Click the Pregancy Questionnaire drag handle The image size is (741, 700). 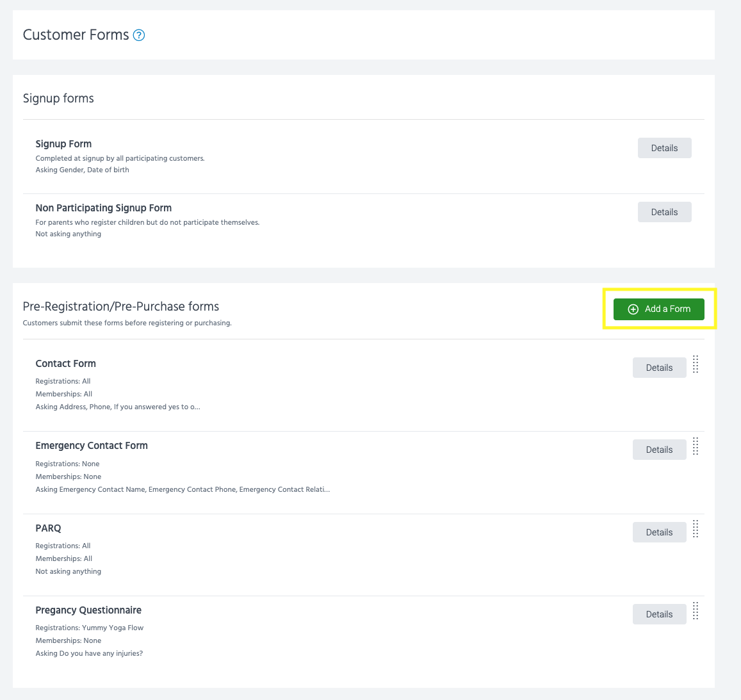(x=696, y=611)
